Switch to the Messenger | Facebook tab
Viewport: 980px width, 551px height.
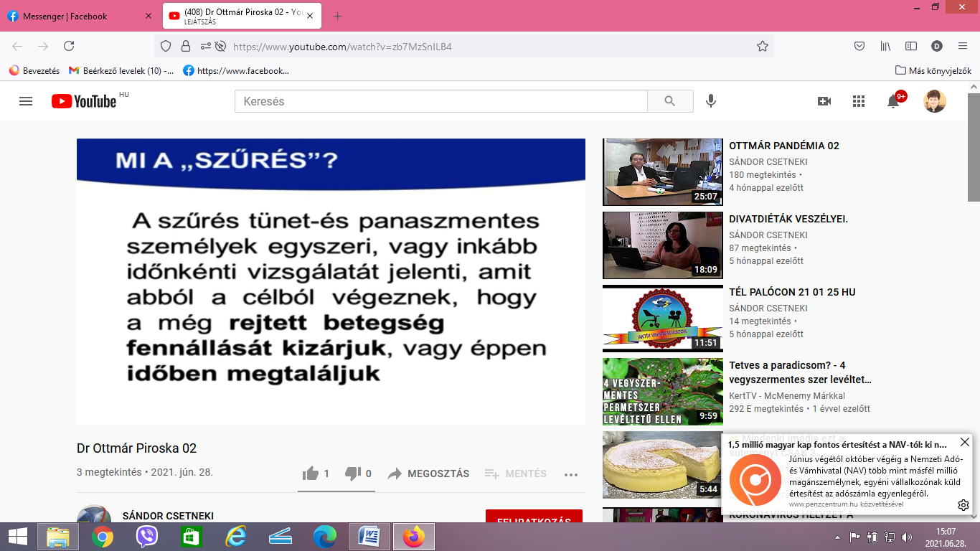coord(79,16)
